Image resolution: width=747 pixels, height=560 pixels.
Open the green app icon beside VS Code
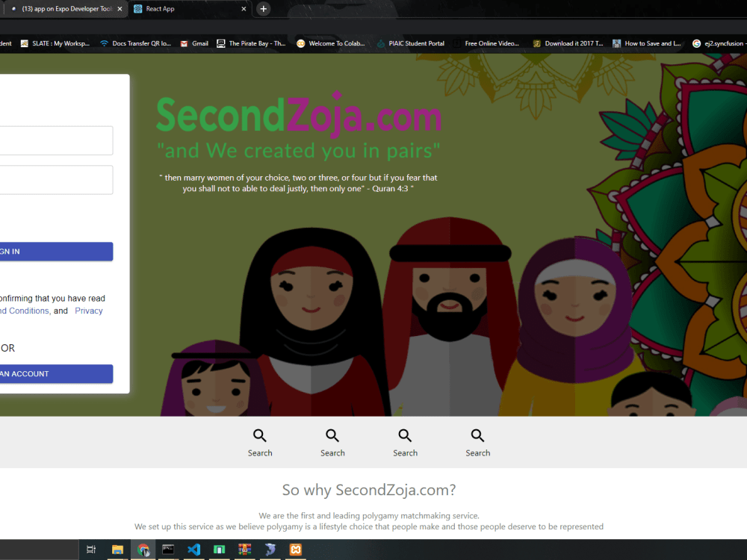(219, 550)
